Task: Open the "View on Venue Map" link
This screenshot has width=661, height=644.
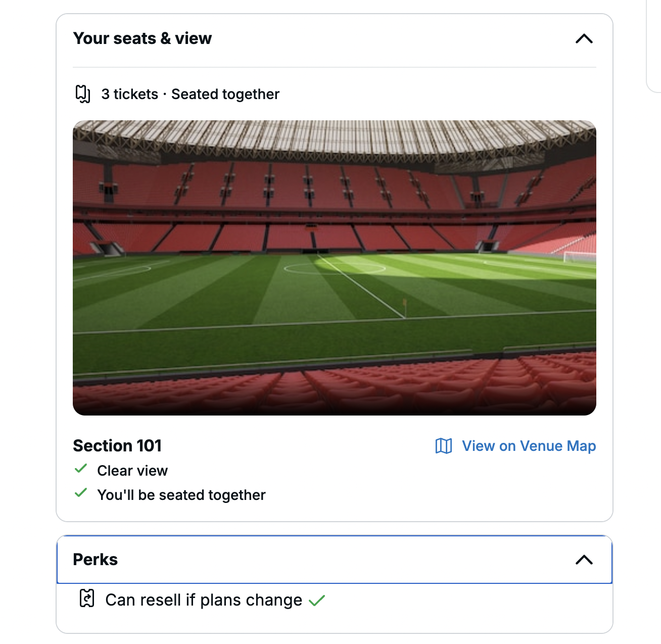Action: pos(529,446)
